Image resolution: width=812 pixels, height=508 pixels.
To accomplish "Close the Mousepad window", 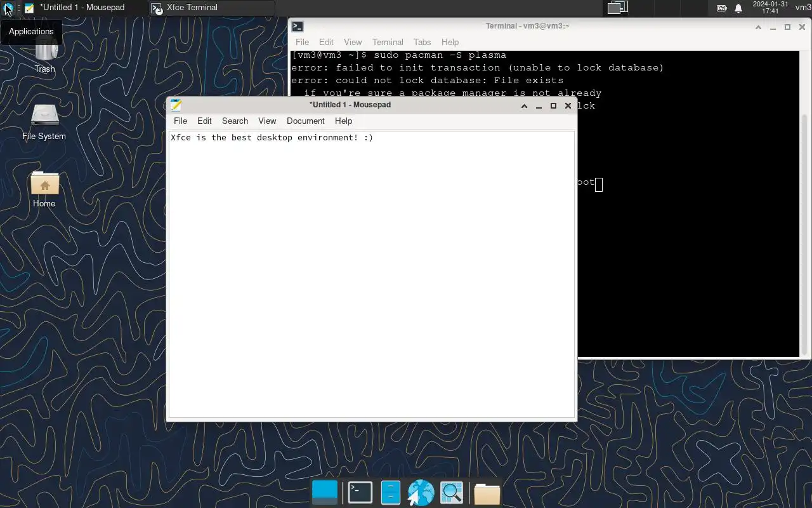I will [568, 106].
